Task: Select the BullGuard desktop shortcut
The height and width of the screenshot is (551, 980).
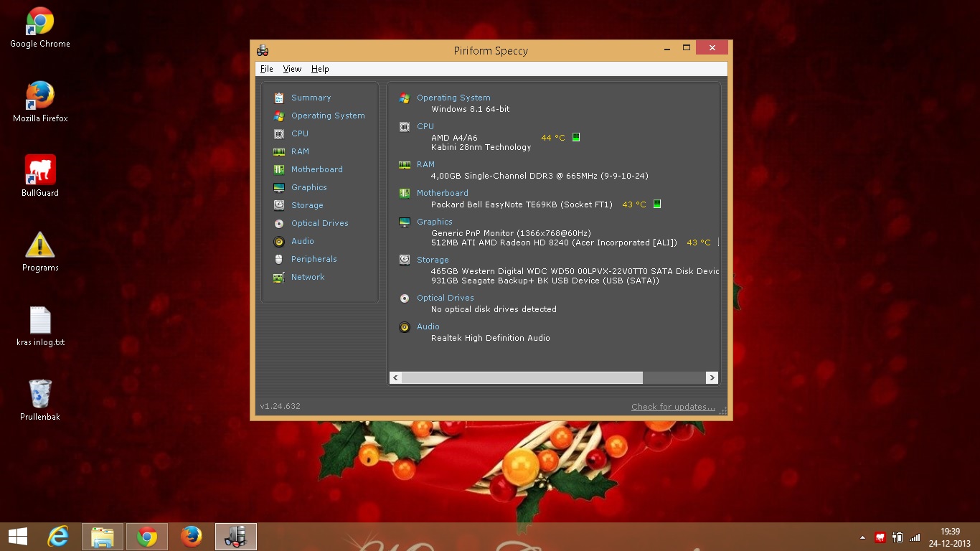Action: coord(40,176)
